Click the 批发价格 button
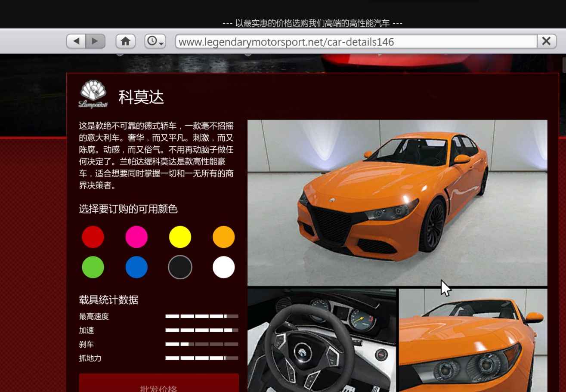566x392 pixels. pyautogui.click(x=159, y=383)
